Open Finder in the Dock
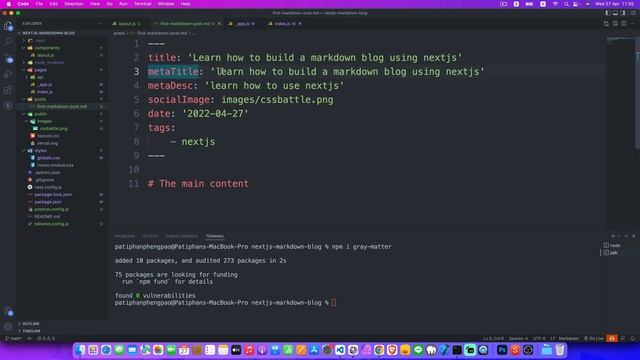Screen dimensions: 640x360 tap(80, 350)
